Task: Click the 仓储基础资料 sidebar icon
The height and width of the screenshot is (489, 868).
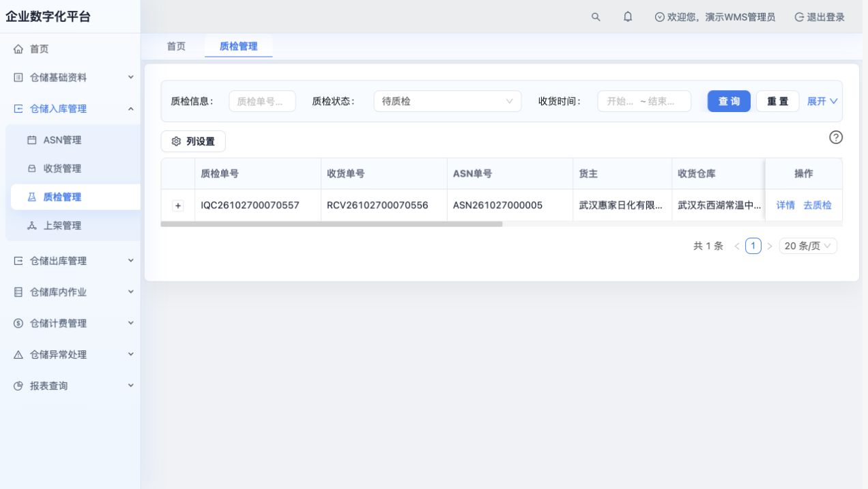Action: pyautogui.click(x=18, y=78)
